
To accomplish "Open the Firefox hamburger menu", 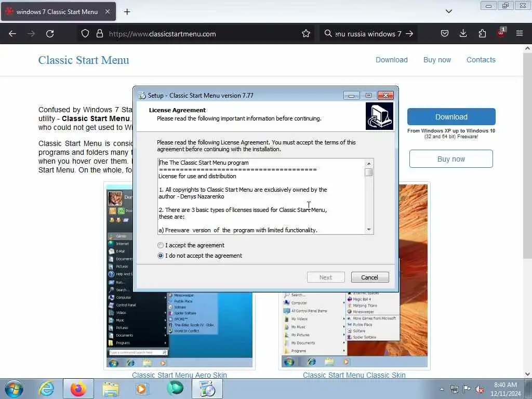I will pyautogui.click(x=520, y=34).
